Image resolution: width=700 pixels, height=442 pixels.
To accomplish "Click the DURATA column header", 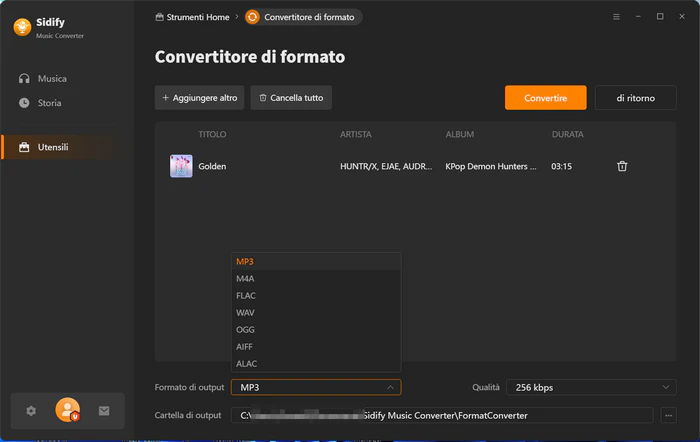I will click(x=567, y=134).
